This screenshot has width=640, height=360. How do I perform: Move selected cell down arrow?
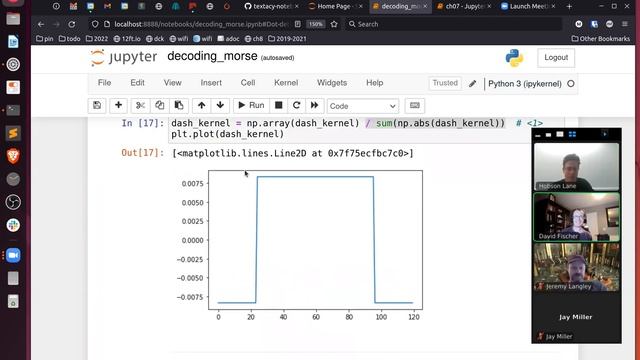click(220, 105)
